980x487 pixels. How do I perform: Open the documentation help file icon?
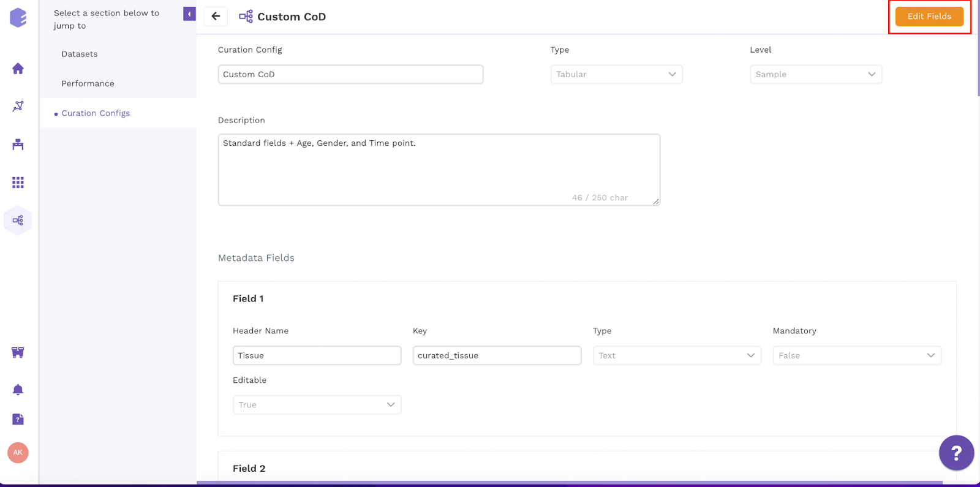click(x=18, y=419)
